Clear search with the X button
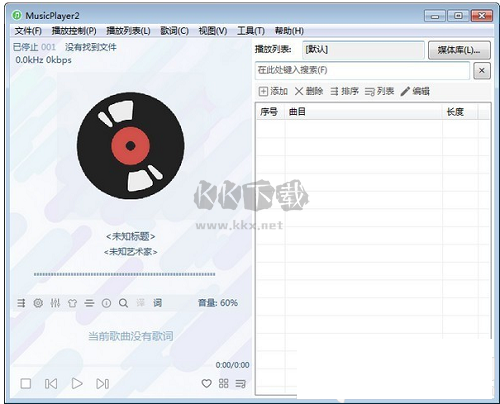500x404 pixels. (x=482, y=70)
